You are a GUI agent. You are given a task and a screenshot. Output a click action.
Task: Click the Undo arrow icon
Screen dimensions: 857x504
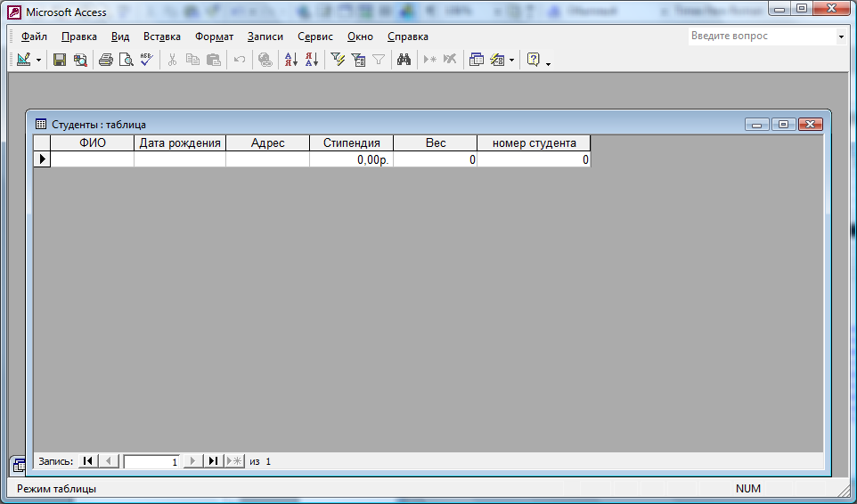pos(240,60)
